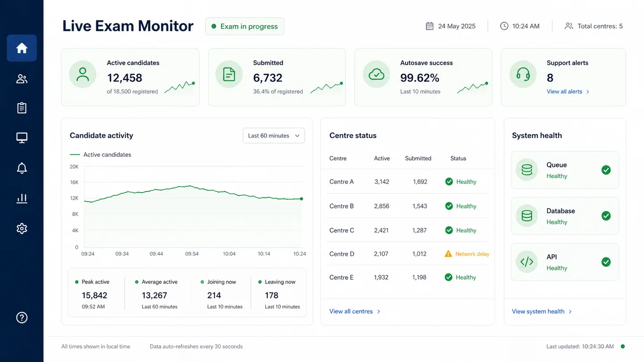
Task: Click the Network delay status text
Action: 472,254
